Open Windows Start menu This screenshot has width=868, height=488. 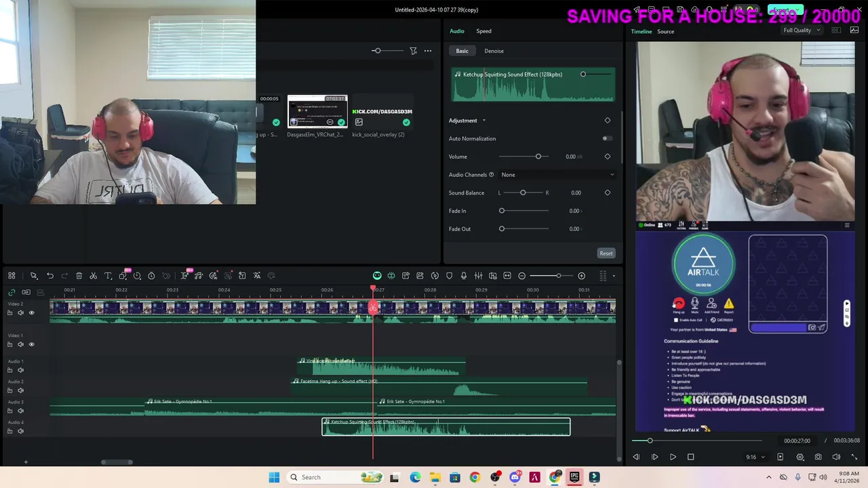tap(274, 477)
